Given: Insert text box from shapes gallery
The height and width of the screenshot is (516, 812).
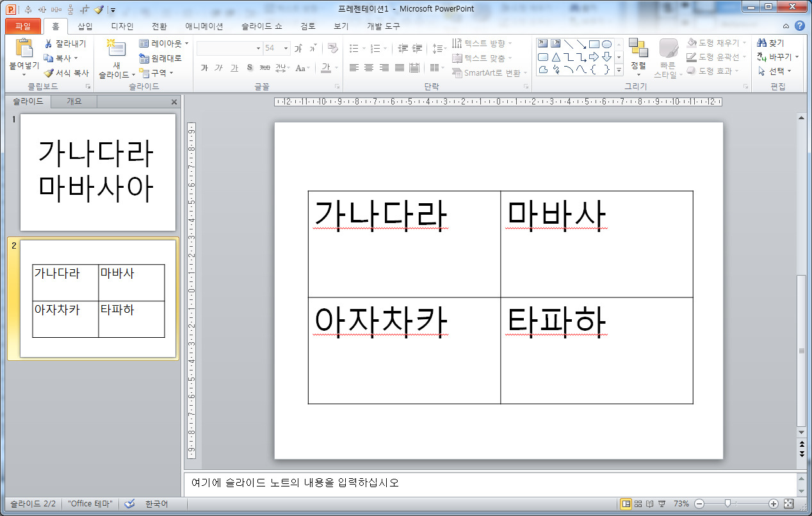Looking at the screenshot, I should (x=543, y=44).
